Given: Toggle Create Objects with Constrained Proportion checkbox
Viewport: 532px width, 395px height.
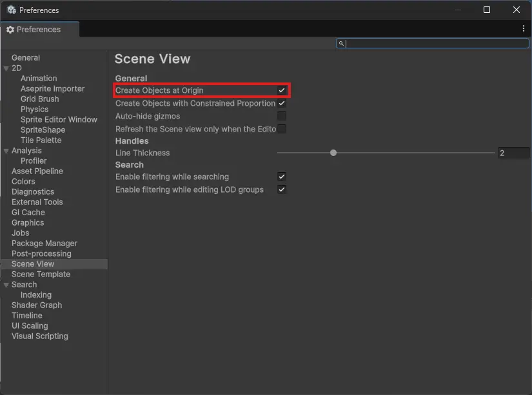Looking at the screenshot, I should tap(282, 103).
